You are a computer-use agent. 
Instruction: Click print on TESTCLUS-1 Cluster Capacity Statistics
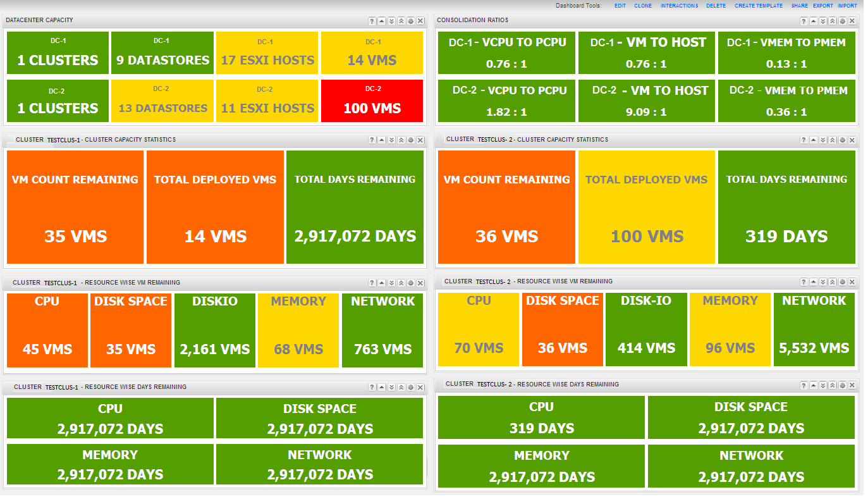(x=411, y=140)
